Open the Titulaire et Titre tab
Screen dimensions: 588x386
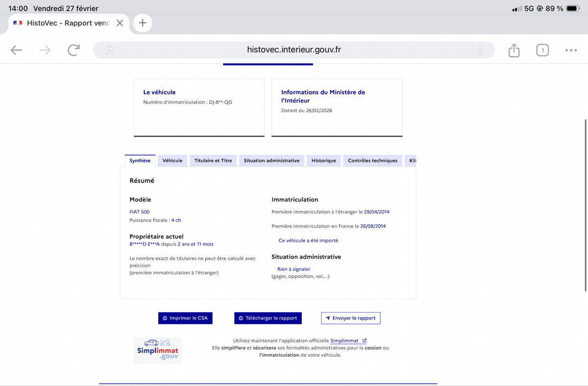click(x=213, y=161)
